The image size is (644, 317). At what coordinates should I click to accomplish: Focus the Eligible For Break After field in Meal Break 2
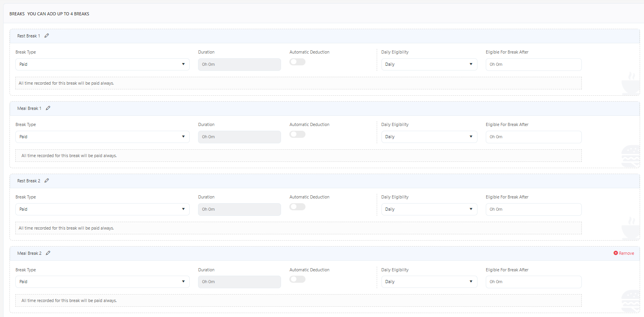(x=533, y=282)
